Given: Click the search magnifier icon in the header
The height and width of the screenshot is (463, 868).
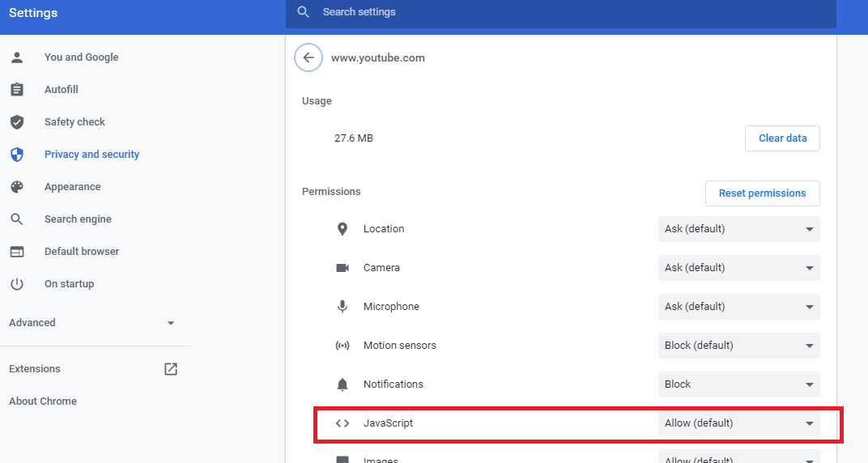Looking at the screenshot, I should pyautogui.click(x=303, y=11).
